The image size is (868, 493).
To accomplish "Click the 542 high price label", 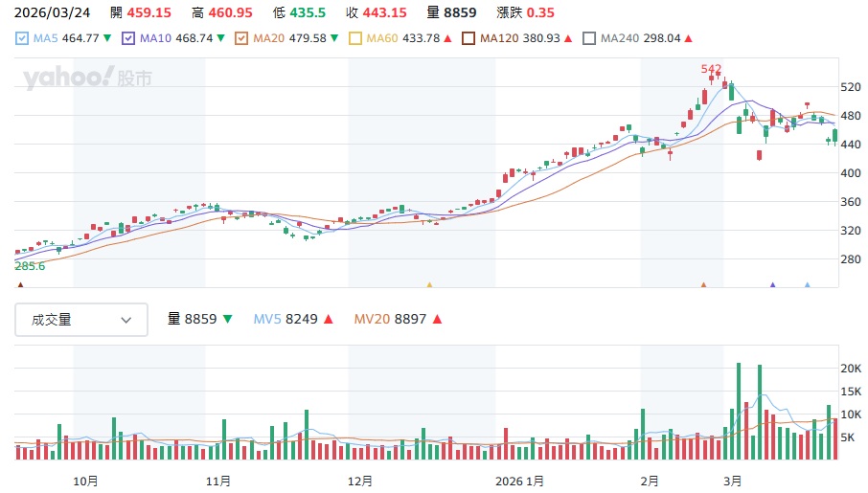I will [711, 69].
